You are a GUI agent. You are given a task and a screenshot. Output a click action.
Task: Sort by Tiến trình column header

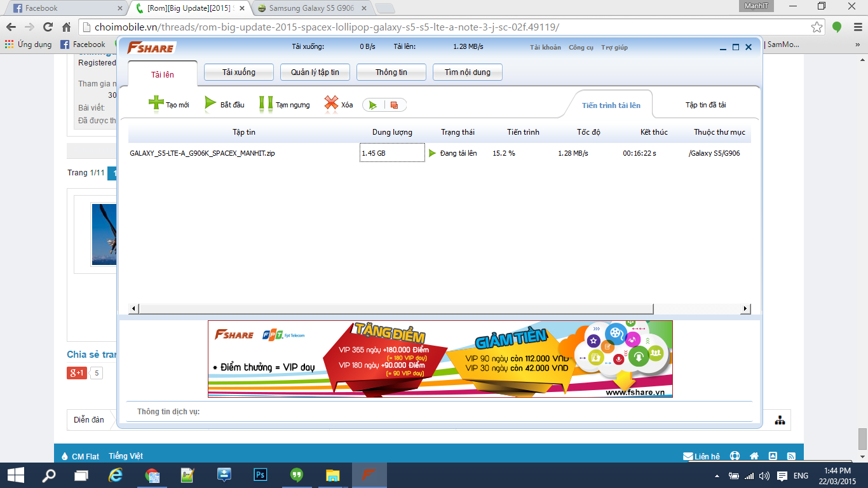click(523, 132)
